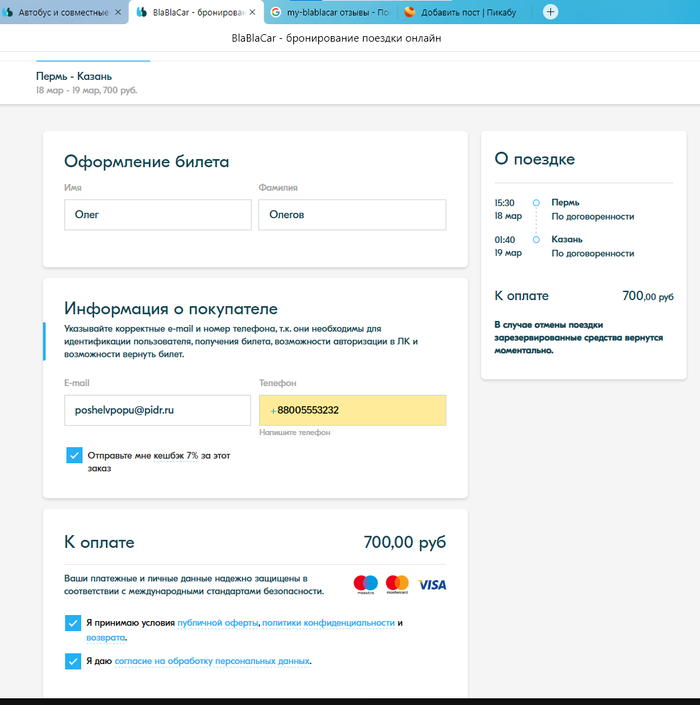
Task: Click the 'Имя' field containing Олег
Action: click(x=158, y=215)
